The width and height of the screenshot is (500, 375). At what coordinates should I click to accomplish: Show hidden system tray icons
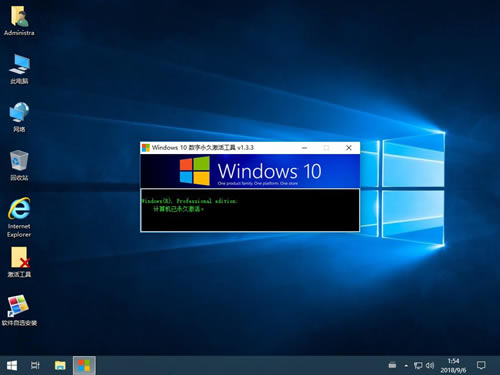(x=406, y=366)
